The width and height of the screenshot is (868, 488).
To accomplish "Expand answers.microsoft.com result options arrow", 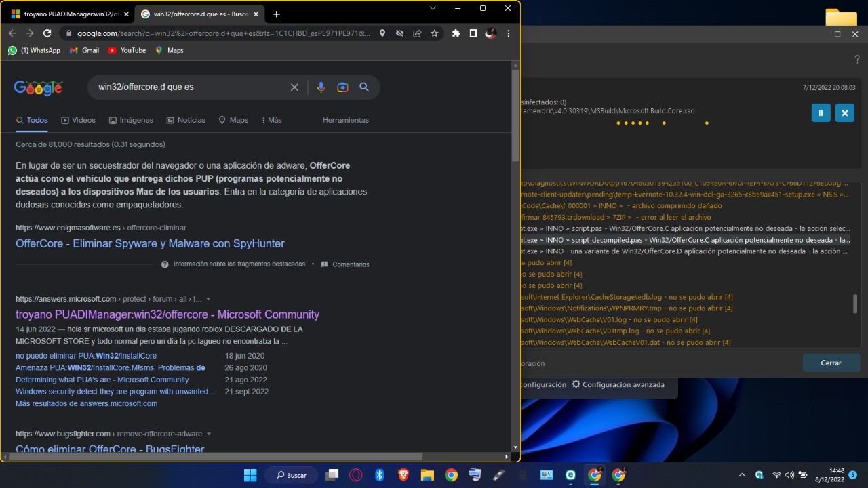I will point(208,299).
